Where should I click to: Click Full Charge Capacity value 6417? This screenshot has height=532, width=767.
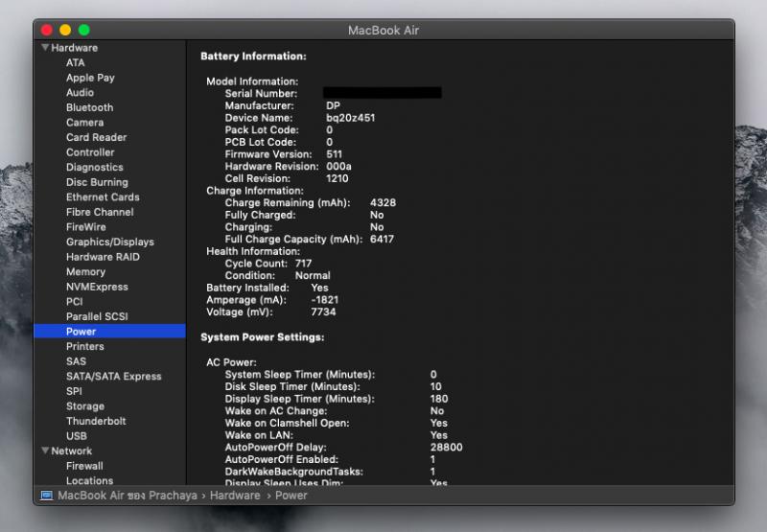(x=382, y=239)
